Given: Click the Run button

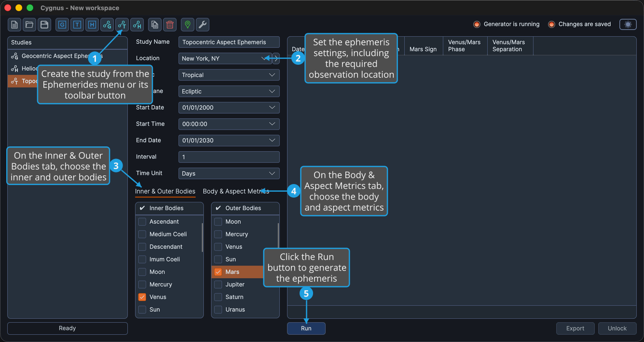Looking at the screenshot, I should point(306,328).
